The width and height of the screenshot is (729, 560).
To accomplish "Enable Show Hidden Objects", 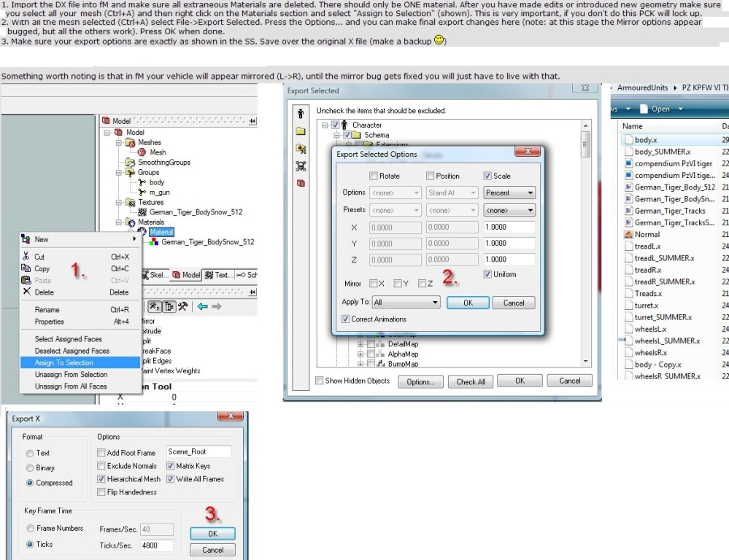I will coord(320,381).
